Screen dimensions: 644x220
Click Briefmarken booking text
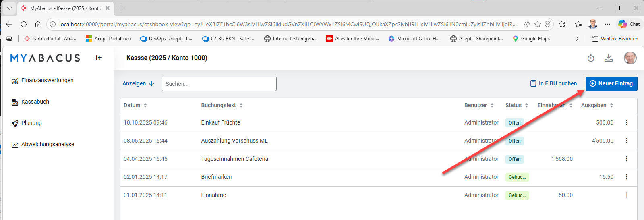[216, 177]
